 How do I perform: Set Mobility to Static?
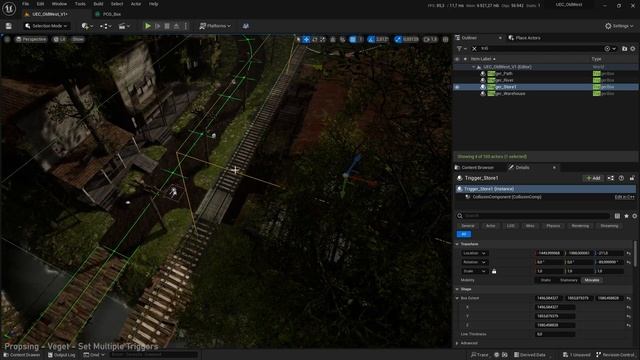click(x=546, y=280)
